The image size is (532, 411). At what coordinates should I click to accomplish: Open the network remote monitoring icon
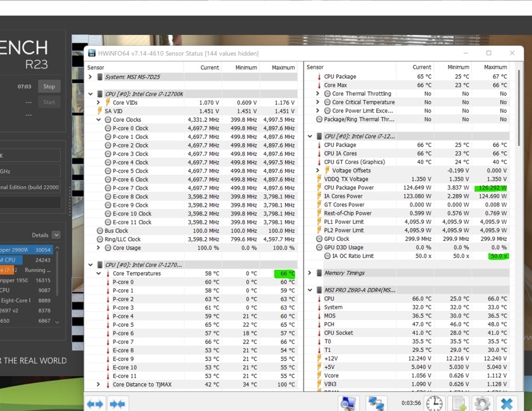click(376, 404)
